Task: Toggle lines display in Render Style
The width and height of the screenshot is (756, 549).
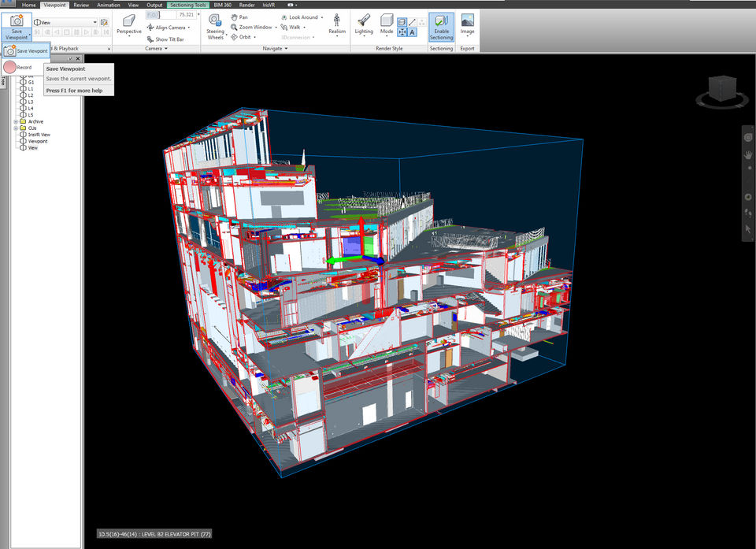Action: (x=412, y=22)
